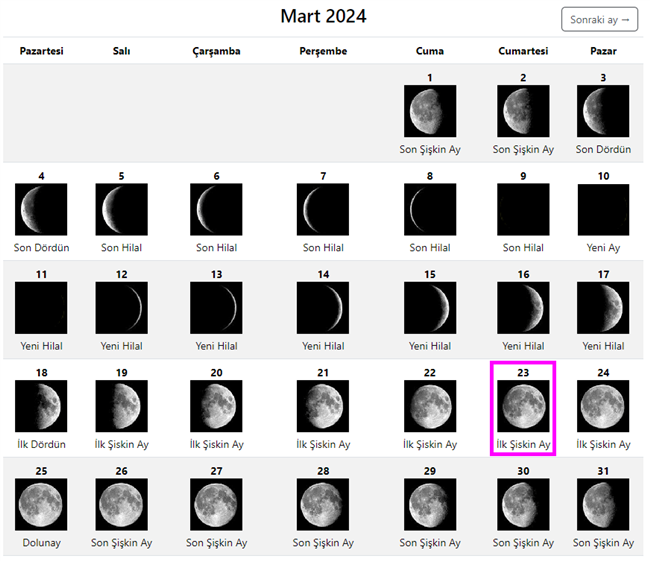Click the dark moon image on day 9

[x=523, y=209]
